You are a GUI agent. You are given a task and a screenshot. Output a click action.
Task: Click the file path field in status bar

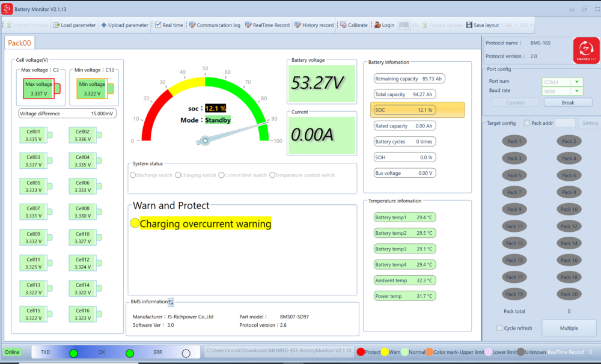click(x=279, y=351)
